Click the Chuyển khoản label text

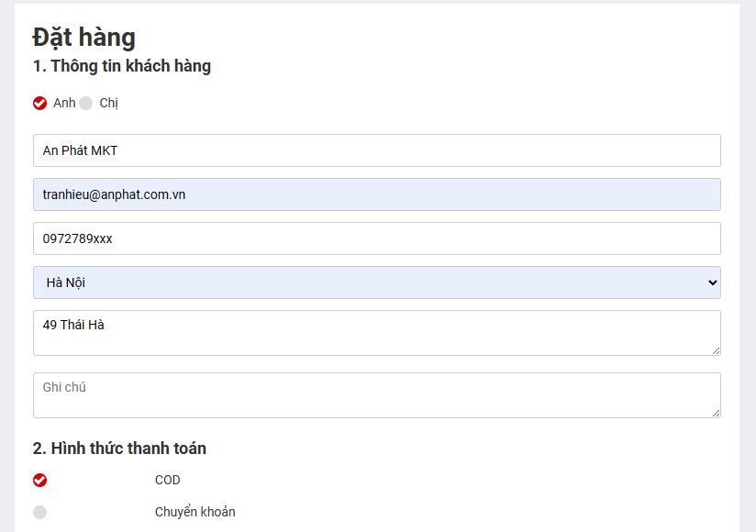pos(195,512)
